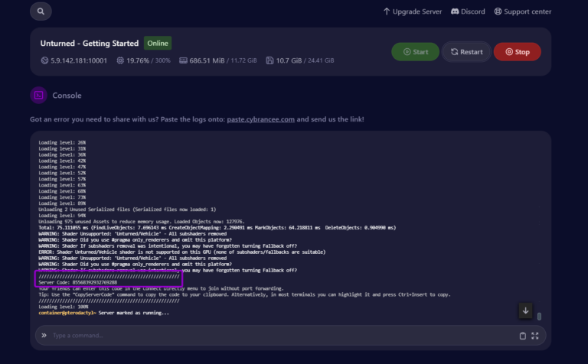The image size is (588, 364).
Task: Click Upgrade Server link
Action: (x=412, y=11)
